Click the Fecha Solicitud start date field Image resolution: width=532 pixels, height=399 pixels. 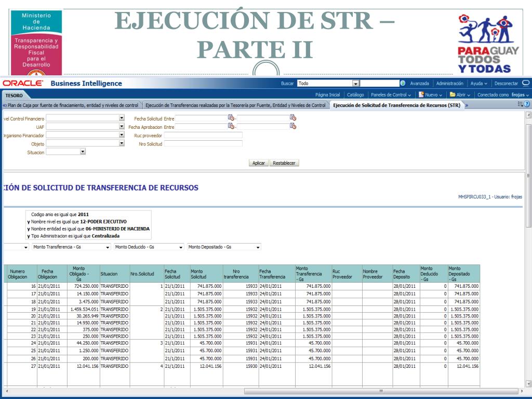201,118
